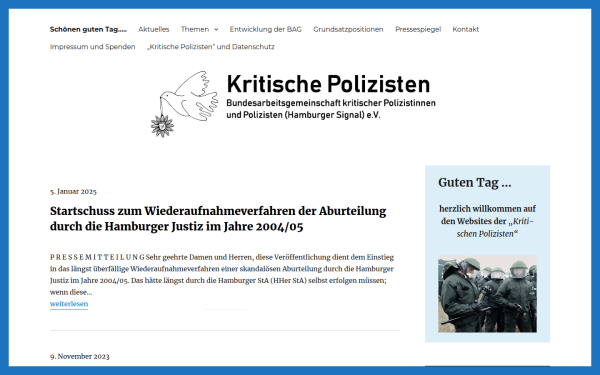Click the dove logo with police star
This screenshot has width=600, height=375.
(x=184, y=104)
